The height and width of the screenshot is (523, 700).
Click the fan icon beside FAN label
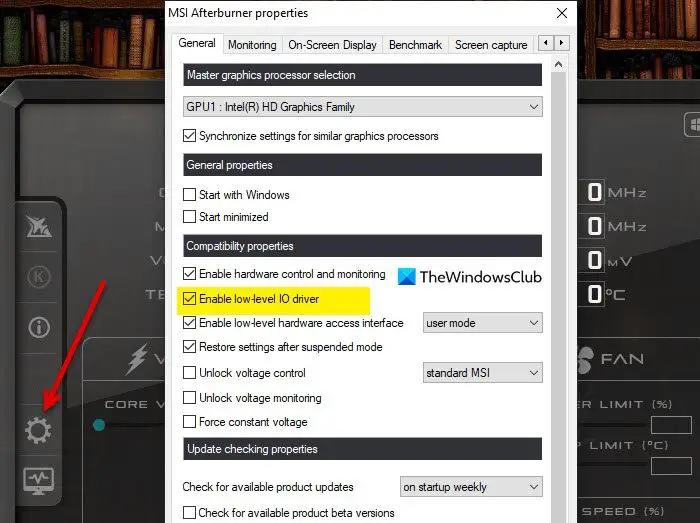[x=585, y=359]
